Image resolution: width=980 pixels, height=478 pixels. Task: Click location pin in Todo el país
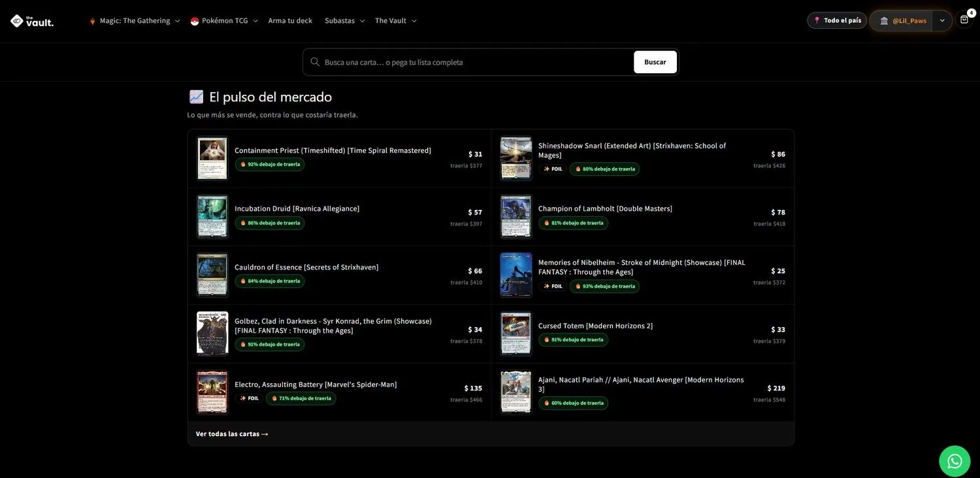tap(817, 20)
